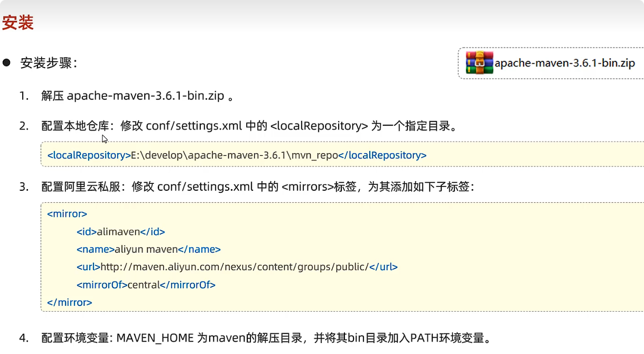Viewport: 644px width, 354px height.
Task: Click the <mirrorOf>central</mirrorOf> line
Action: [146, 285]
